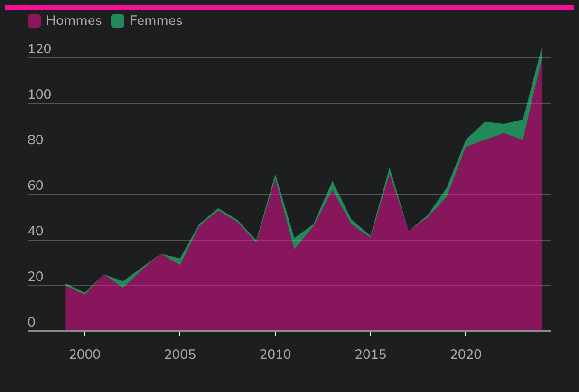Click the 0 y-axis value label

pos(32,323)
